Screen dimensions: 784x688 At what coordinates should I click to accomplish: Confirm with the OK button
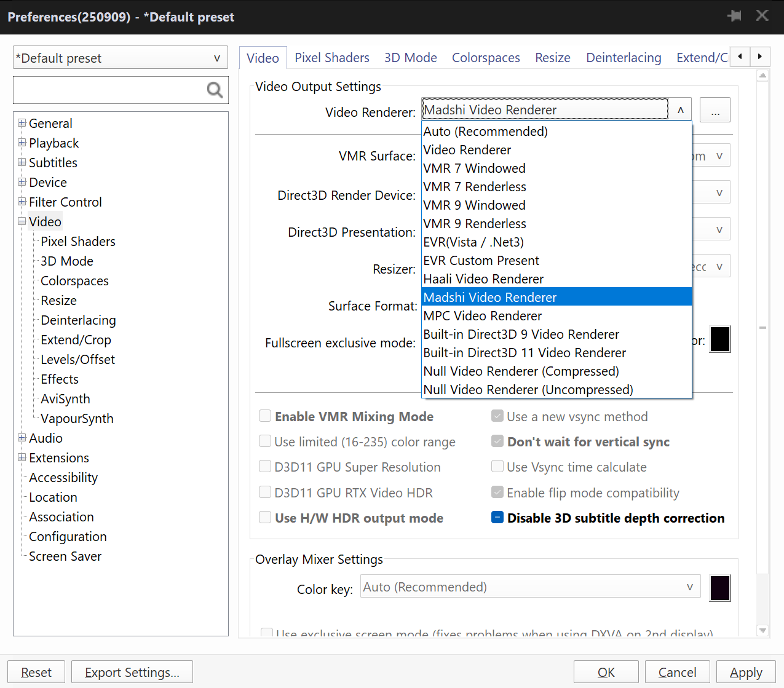click(x=606, y=672)
